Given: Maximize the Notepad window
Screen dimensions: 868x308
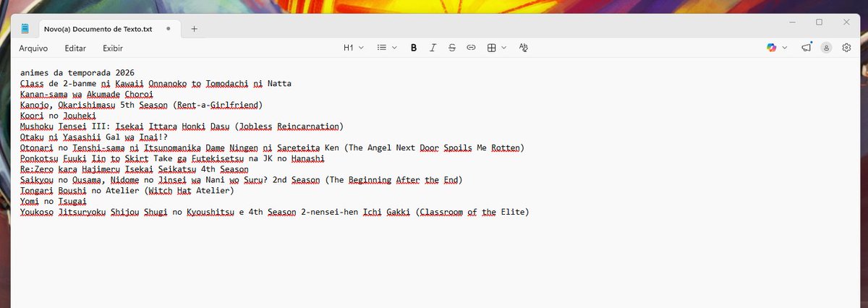Looking at the screenshot, I should pos(819,22).
